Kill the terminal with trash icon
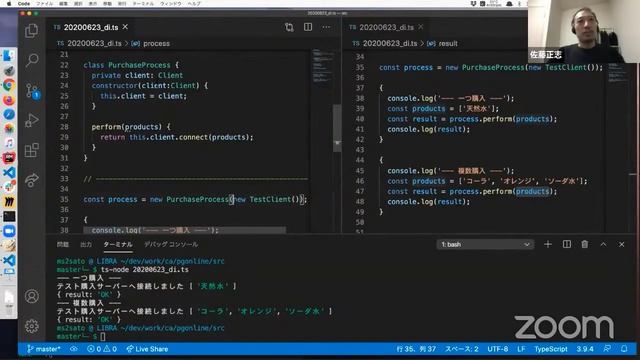The height and width of the screenshot is (360, 640). pos(584,244)
